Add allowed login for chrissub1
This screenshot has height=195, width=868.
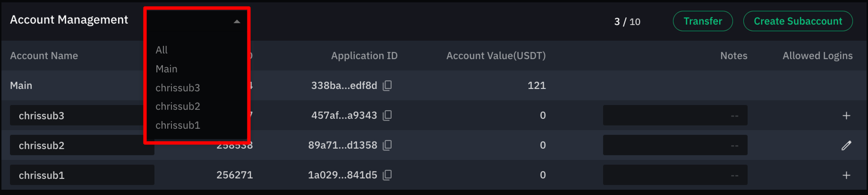click(846, 175)
